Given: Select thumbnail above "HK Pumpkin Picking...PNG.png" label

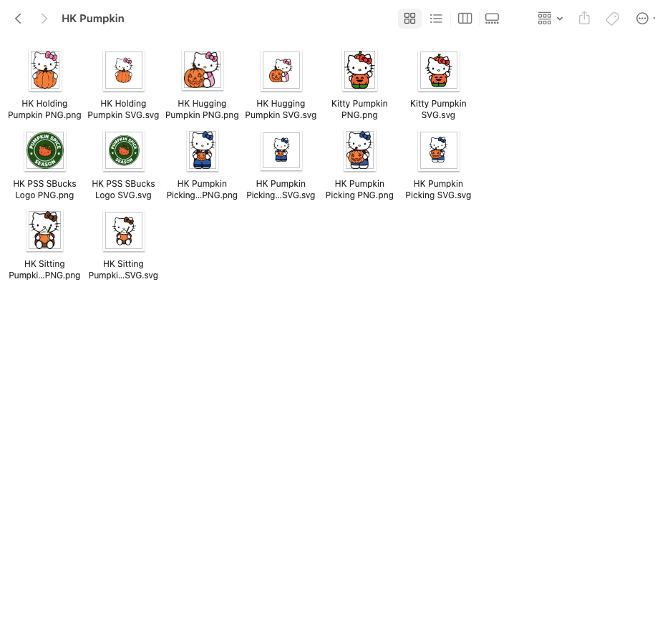Looking at the screenshot, I should click(202, 150).
